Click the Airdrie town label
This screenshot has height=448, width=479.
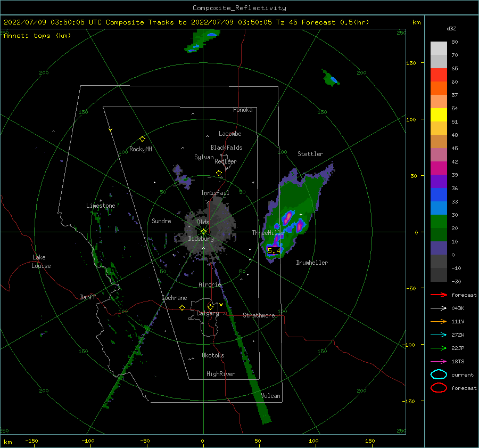pyautogui.click(x=210, y=284)
